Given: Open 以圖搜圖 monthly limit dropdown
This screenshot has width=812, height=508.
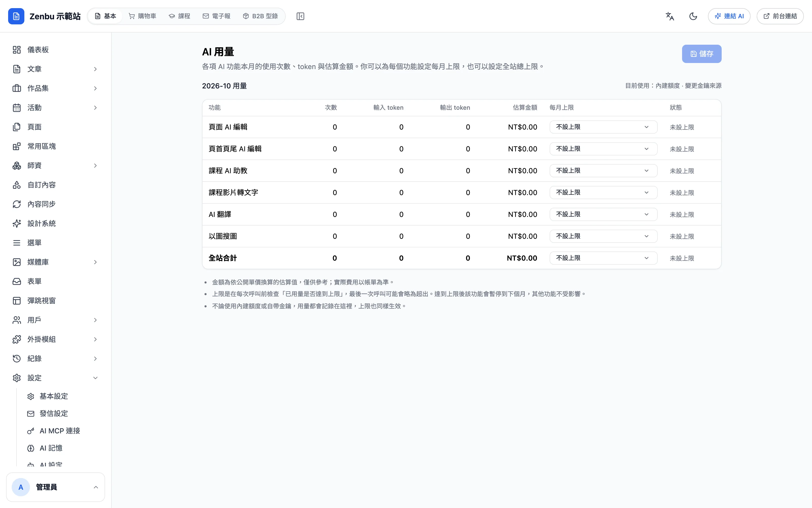Looking at the screenshot, I should [x=603, y=236].
